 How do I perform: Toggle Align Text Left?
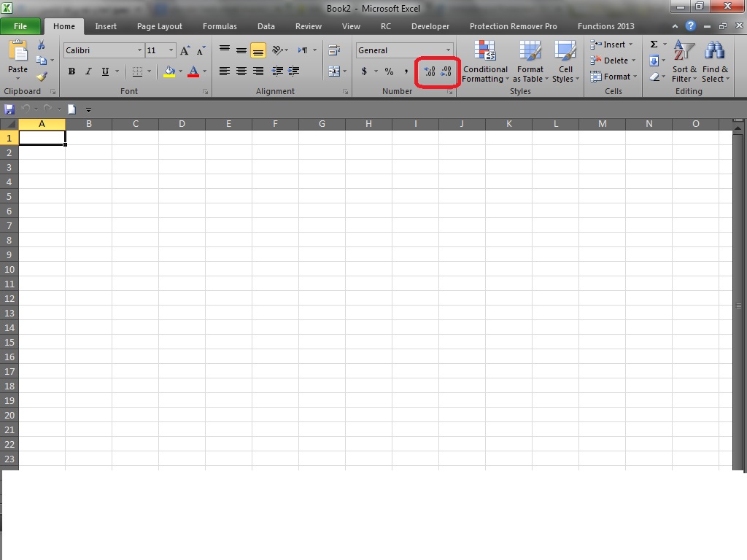(x=225, y=71)
